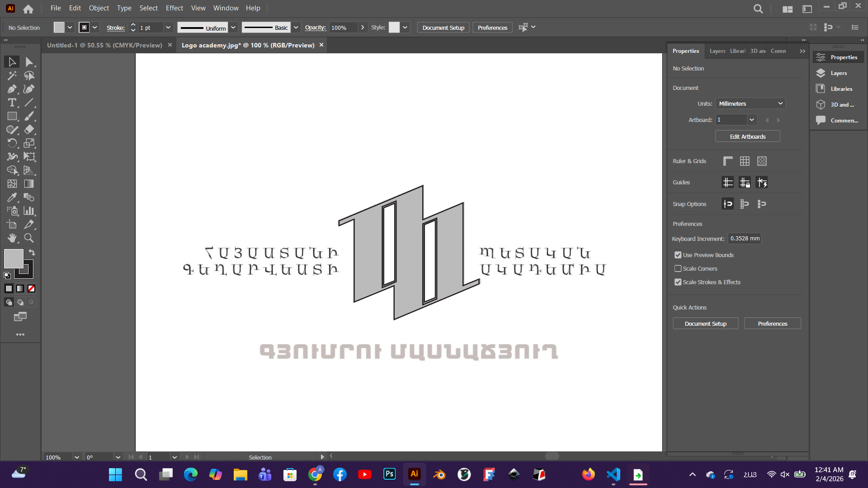Screen dimensions: 868x488
Task: Enable Scale Corners checkbox
Action: coord(678,269)
